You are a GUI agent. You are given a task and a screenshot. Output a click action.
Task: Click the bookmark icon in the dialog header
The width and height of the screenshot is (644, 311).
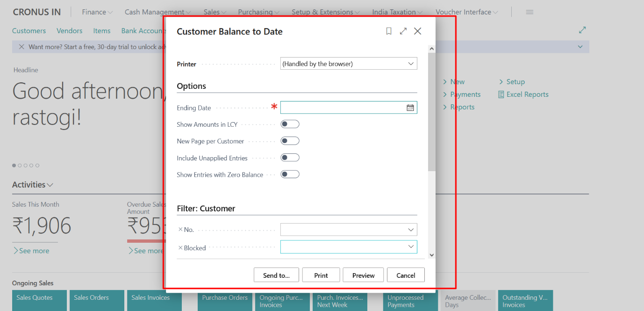388,31
